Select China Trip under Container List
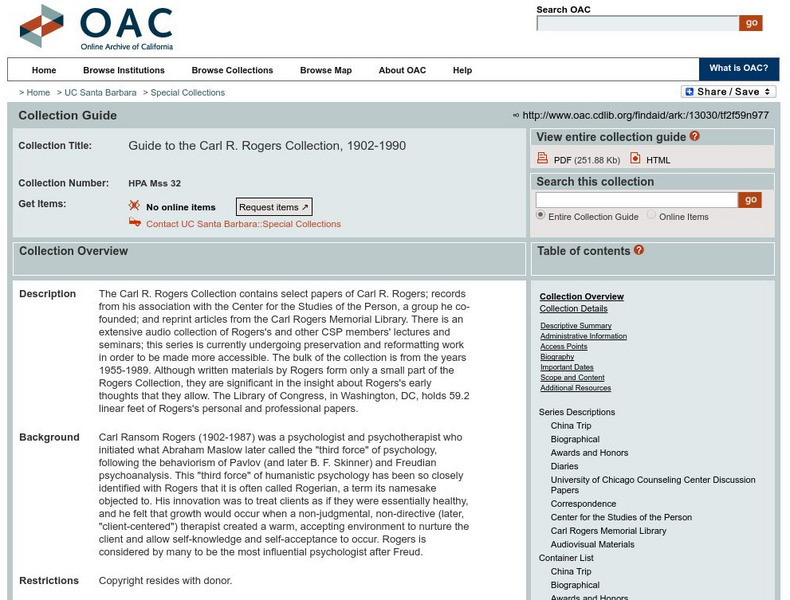 coord(571,572)
